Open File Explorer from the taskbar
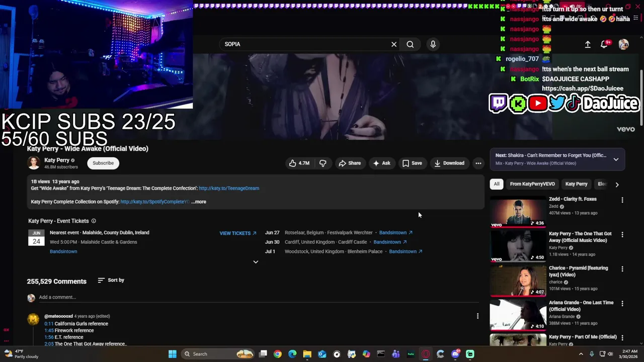Screen dimensions: 644x362 coord(307,354)
